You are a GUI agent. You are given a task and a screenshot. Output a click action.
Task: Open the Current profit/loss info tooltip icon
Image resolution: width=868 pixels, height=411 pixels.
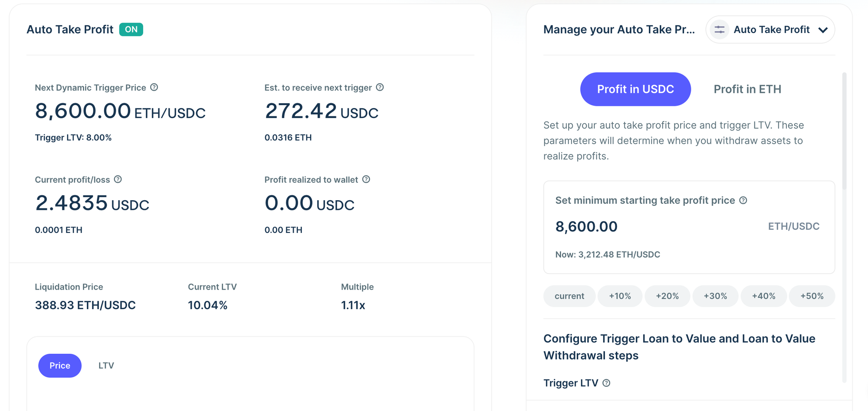pyautogui.click(x=118, y=179)
